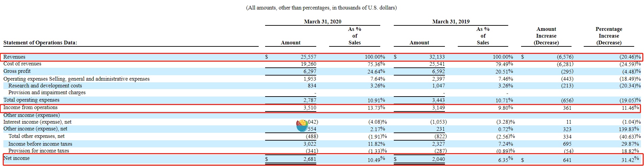Click the colorful round logo icon
644x166 pixels.
pyautogui.click(x=302, y=125)
